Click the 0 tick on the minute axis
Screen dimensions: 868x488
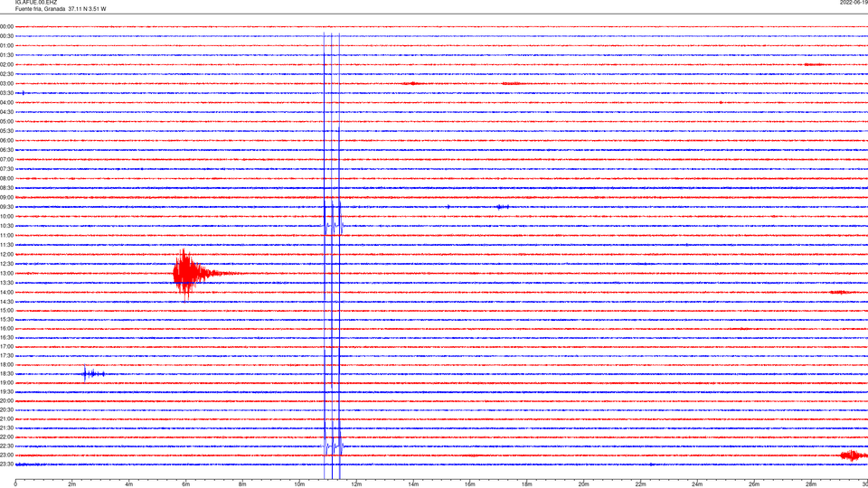(x=15, y=484)
